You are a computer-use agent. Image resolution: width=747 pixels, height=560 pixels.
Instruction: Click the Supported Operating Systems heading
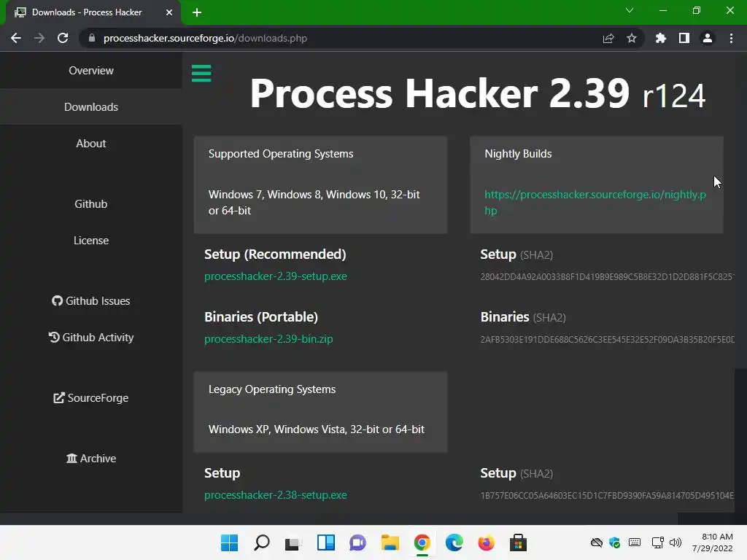pos(281,154)
